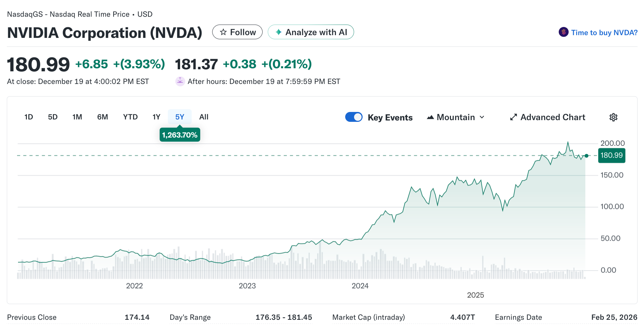Click the Mountain chart type icon
This screenshot has width=644, height=329.
pyautogui.click(x=430, y=117)
